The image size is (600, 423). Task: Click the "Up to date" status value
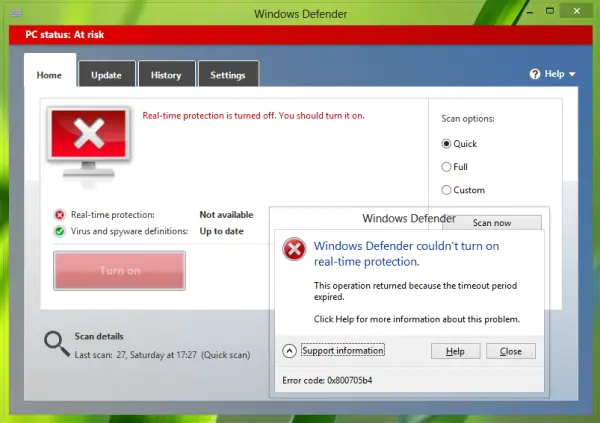(222, 231)
